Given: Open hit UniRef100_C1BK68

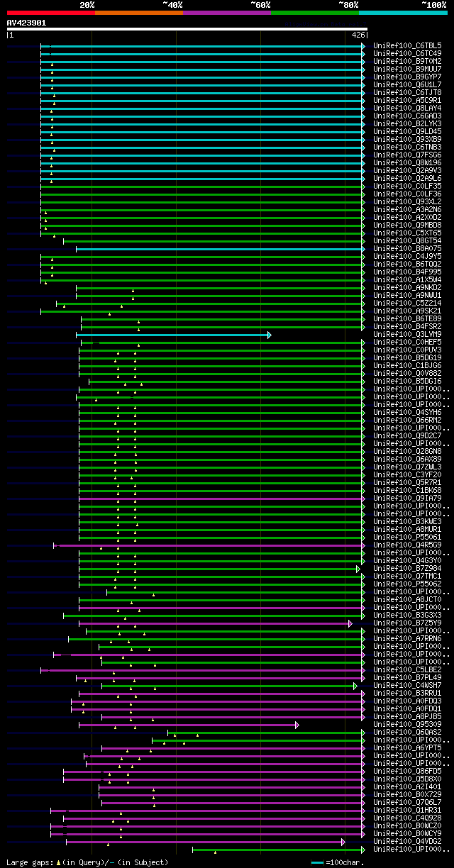Looking at the screenshot, I should tap(408, 491).
